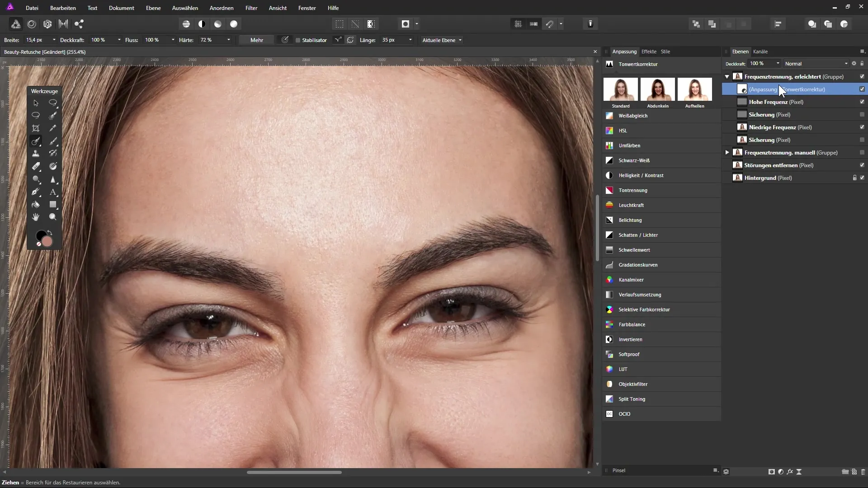
Task: Toggle Tonwertkorrektur adjustment layer visibility
Action: pos(862,89)
